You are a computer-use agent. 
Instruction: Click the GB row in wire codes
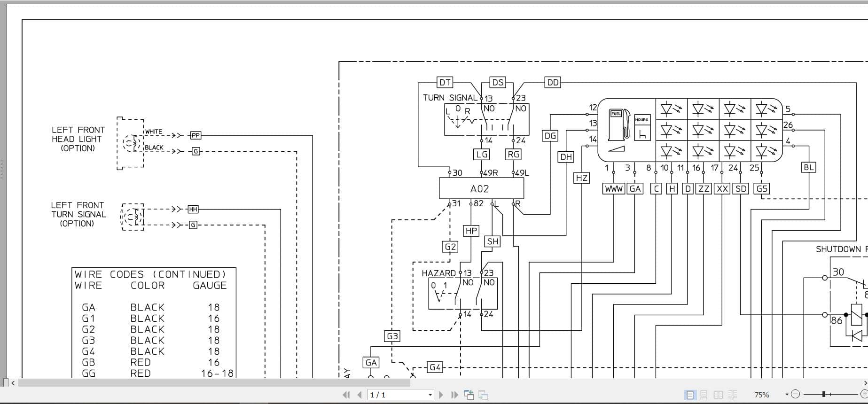[151, 363]
